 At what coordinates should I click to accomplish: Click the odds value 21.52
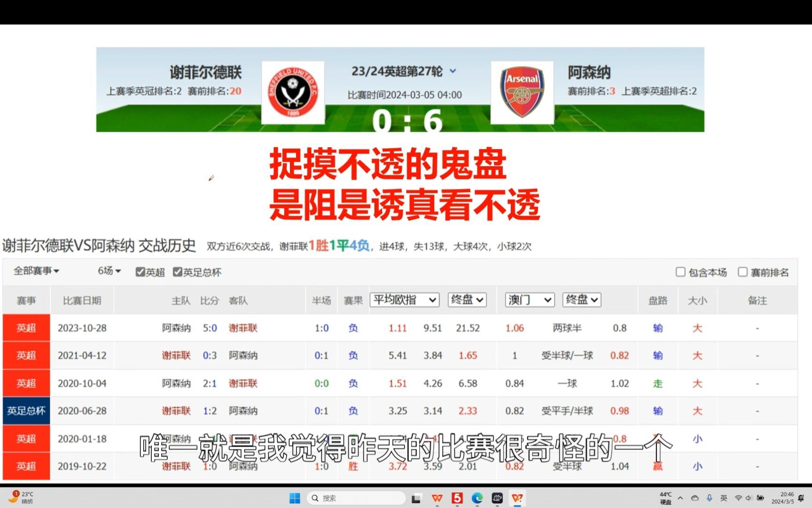468,328
